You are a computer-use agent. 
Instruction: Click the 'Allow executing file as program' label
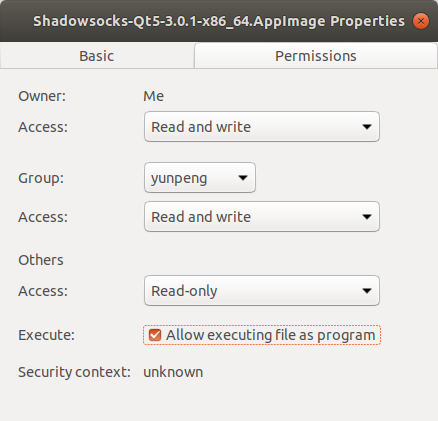pos(271,335)
